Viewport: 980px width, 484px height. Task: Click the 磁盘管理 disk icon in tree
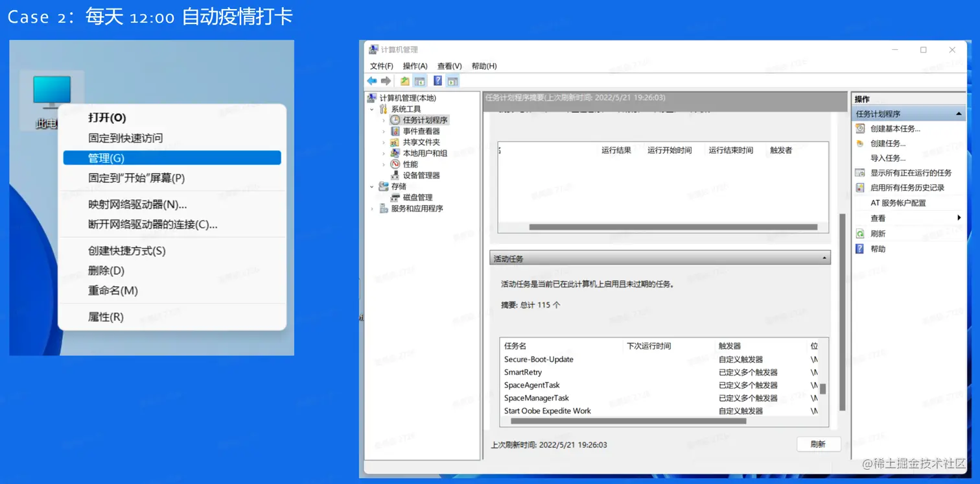point(395,197)
